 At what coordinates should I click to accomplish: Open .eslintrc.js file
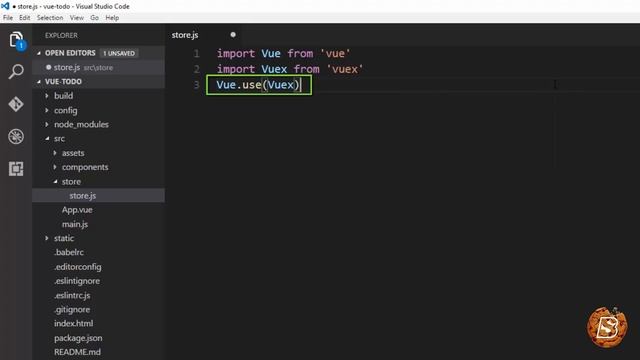click(72, 295)
